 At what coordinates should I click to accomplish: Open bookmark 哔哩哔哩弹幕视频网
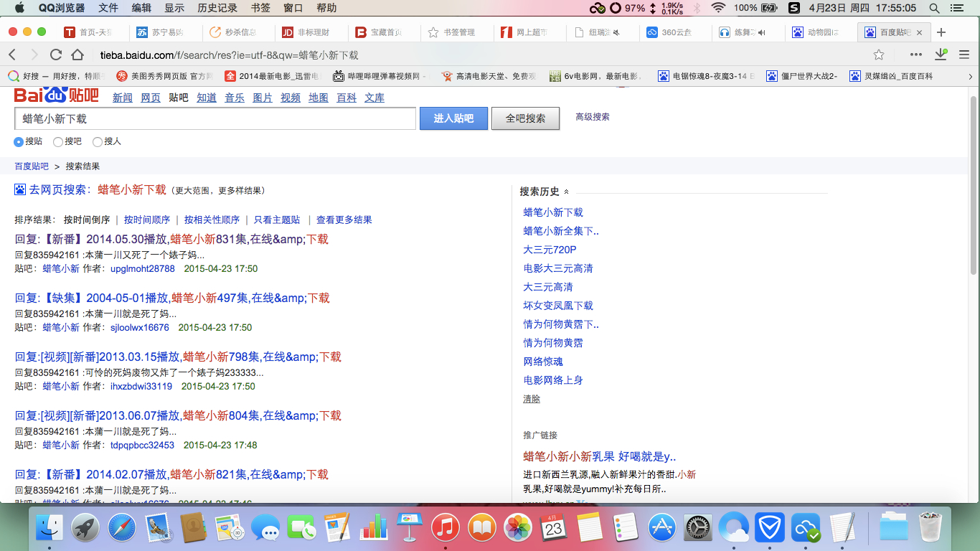click(x=380, y=76)
